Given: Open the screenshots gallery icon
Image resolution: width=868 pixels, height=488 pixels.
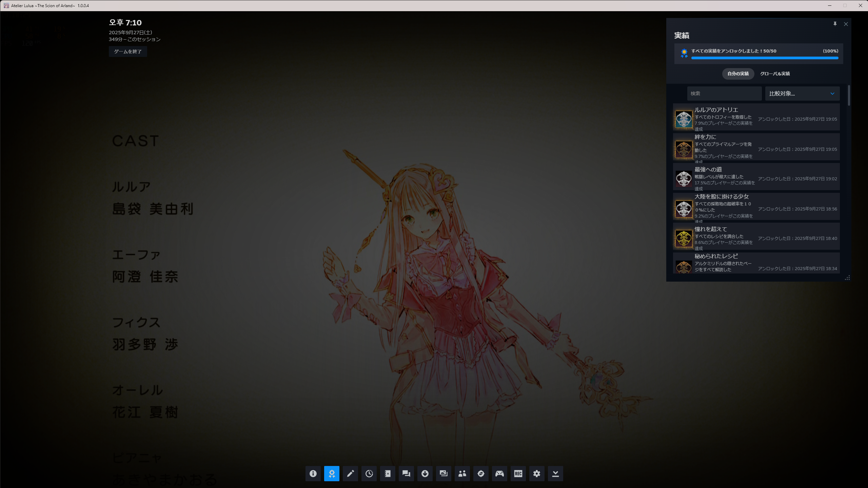Looking at the screenshot, I should [443, 473].
